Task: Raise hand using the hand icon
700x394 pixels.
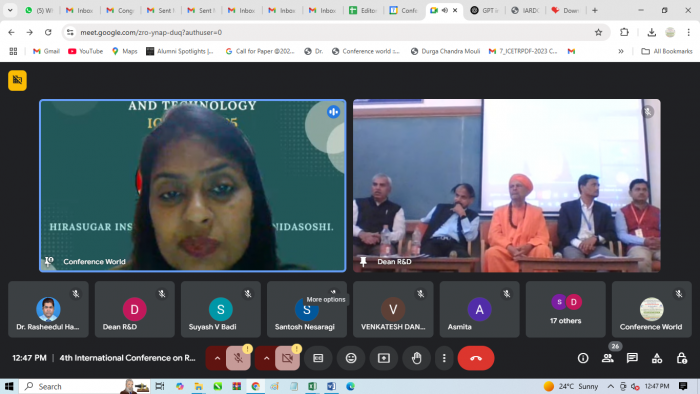Action: pos(417,358)
